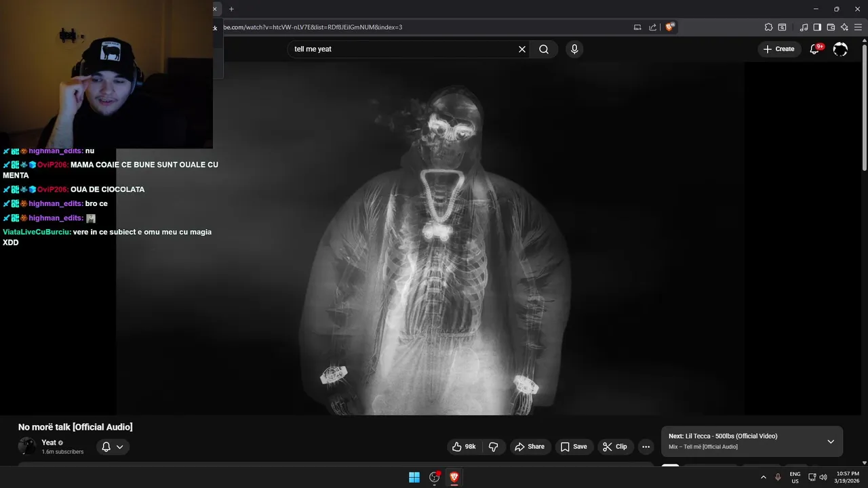Click 'Mix – Tell më [Official Audio]' text
This screenshot has width=868, height=488.
click(703, 447)
